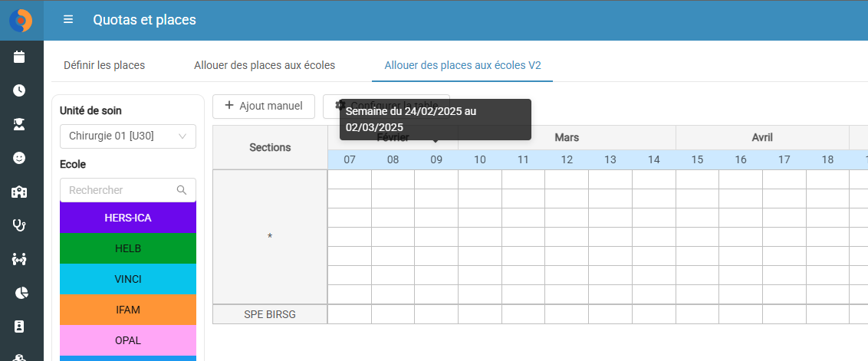This screenshot has height=361, width=868.
Task: Click the asterisk section row label
Action: 270,237
